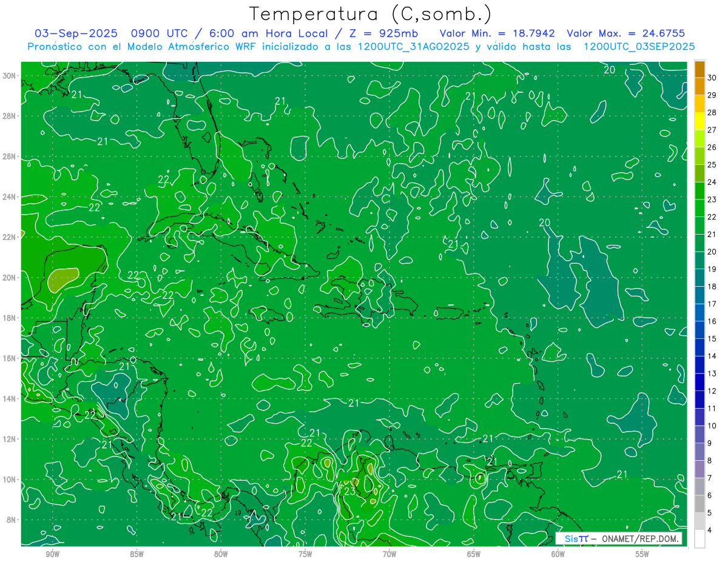Click the "65W" longitude axis label

(474, 554)
